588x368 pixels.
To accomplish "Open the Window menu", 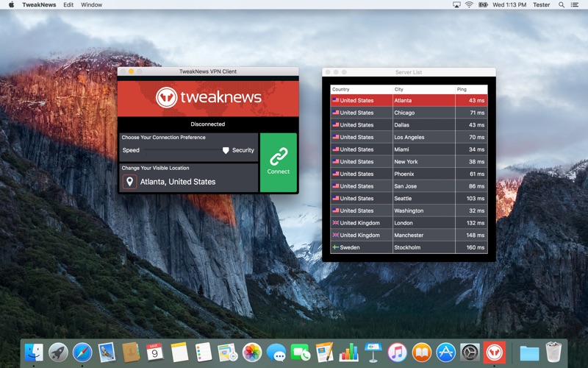I will [x=91, y=5].
